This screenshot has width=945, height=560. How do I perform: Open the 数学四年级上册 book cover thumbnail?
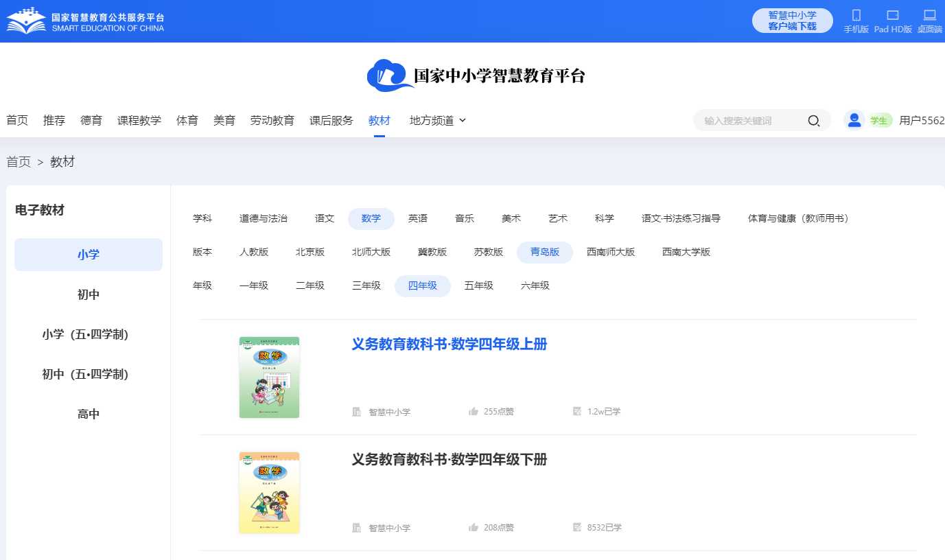pos(269,377)
